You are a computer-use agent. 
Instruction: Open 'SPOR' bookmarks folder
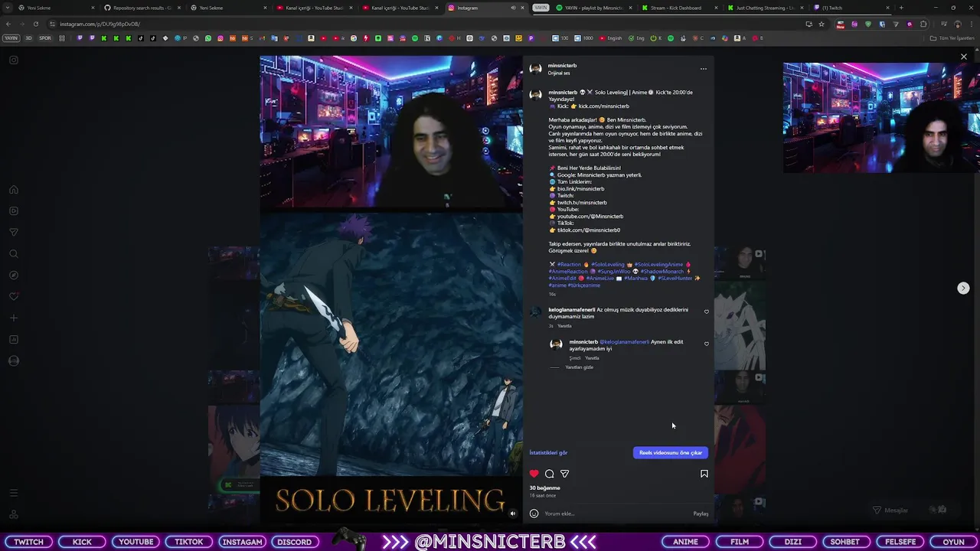(x=44, y=38)
